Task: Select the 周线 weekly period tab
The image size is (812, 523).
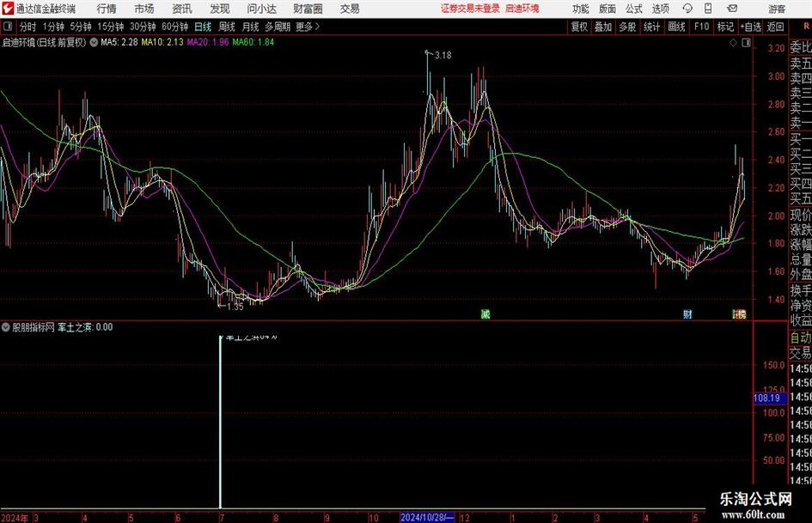Action: (x=227, y=27)
